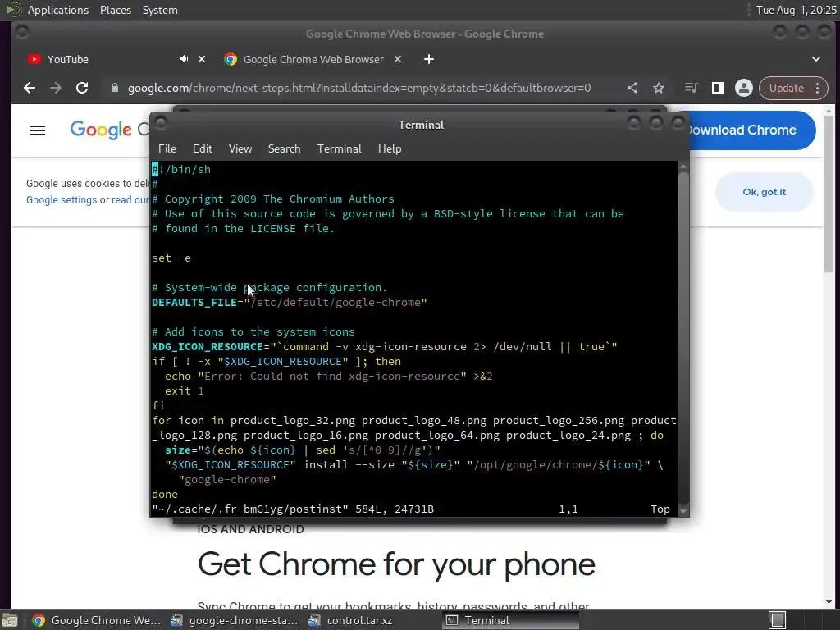The image size is (840, 630).
Task: Close the YouTube tab
Action: (202, 59)
